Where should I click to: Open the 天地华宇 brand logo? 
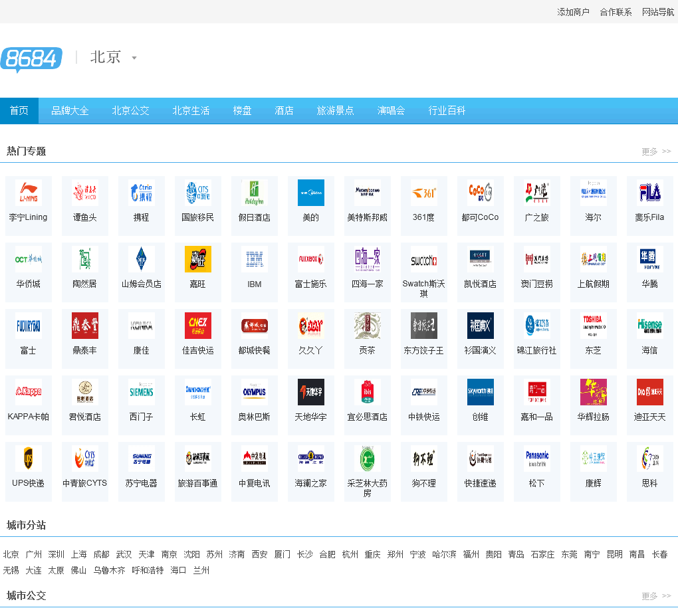point(311,392)
